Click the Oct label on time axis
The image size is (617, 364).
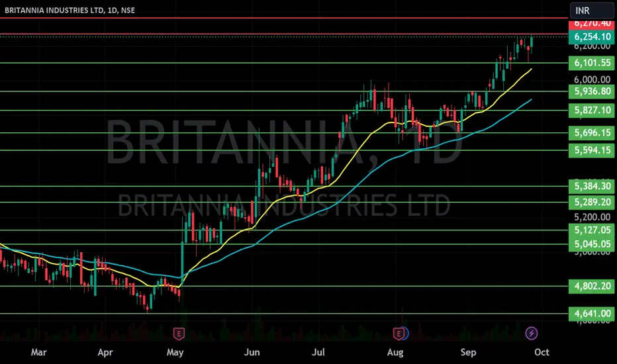(542, 352)
